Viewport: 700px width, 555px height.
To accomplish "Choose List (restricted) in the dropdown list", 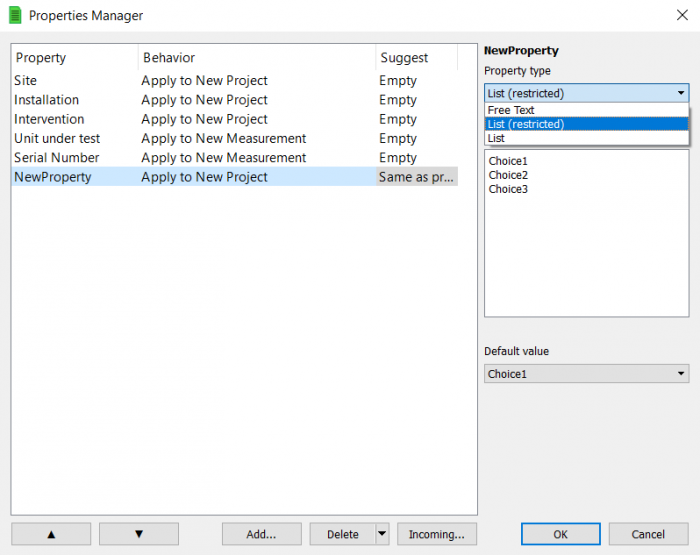I will (586, 124).
